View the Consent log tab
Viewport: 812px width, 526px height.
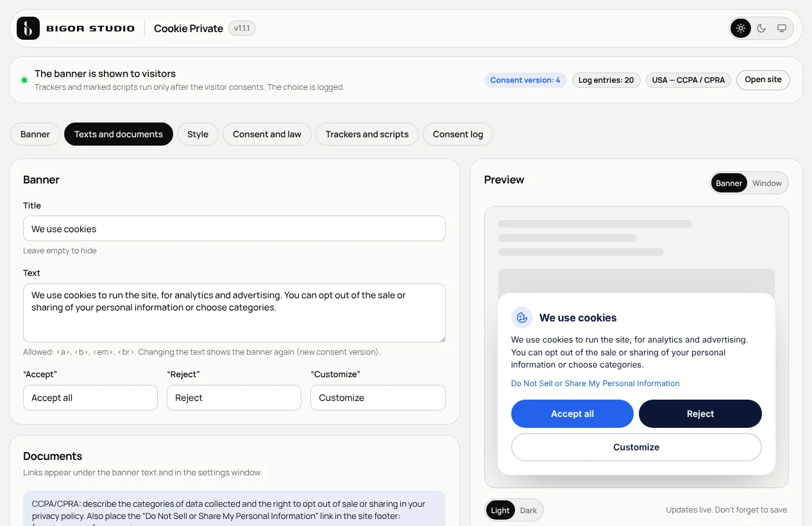(x=458, y=134)
